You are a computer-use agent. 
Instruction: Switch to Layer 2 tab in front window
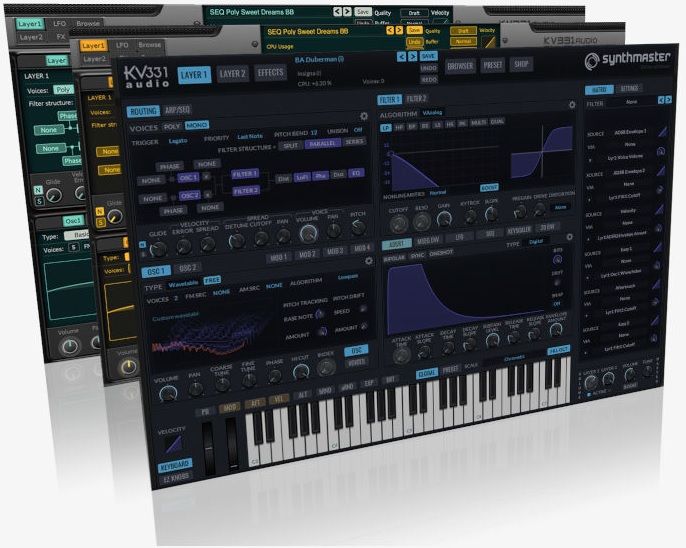click(x=232, y=73)
